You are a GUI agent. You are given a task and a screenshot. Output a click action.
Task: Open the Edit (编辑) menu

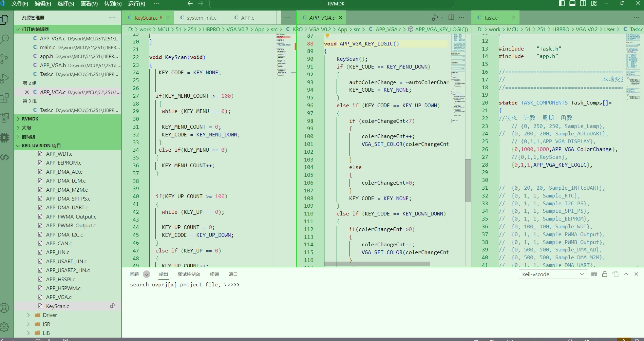point(43,3)
